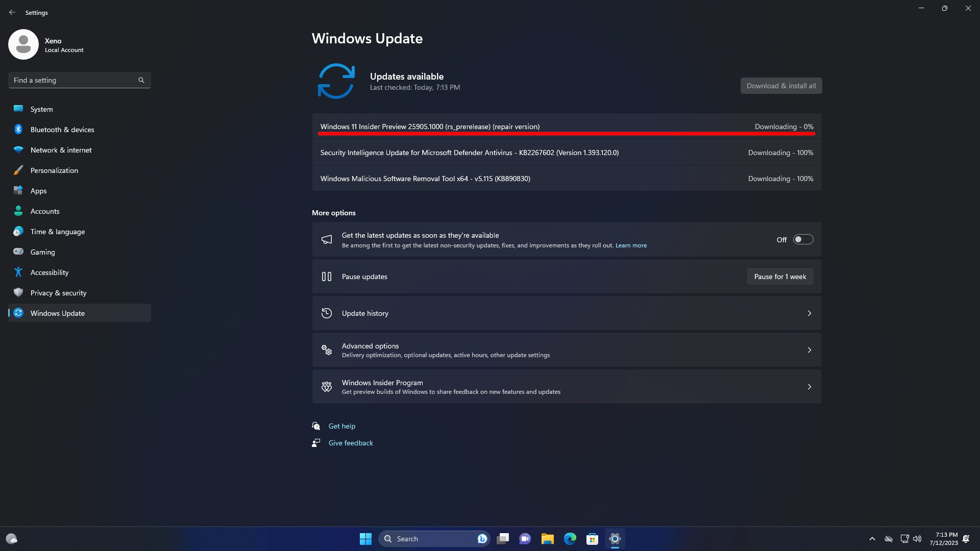
Task: Click the large blue update sync icon
Action: 336,81
